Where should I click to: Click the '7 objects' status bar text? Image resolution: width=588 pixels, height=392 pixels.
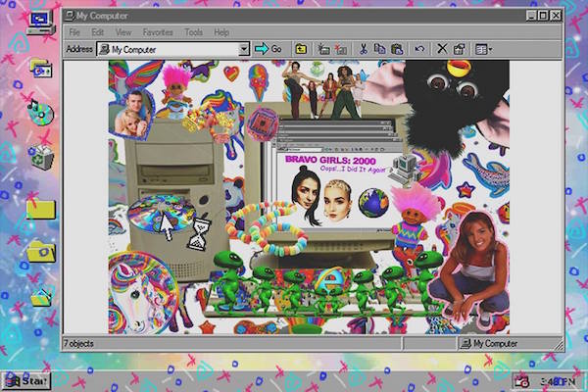78,344
